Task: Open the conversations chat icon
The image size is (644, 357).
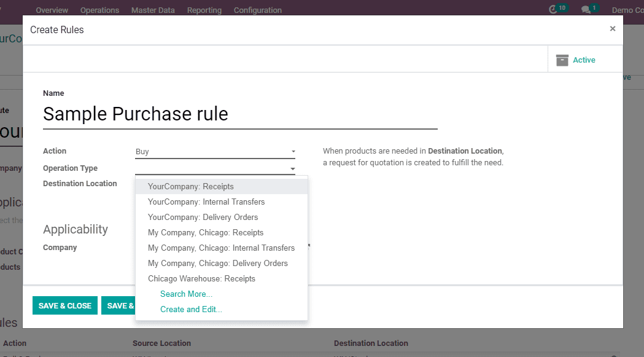Action: click(586, 9)
